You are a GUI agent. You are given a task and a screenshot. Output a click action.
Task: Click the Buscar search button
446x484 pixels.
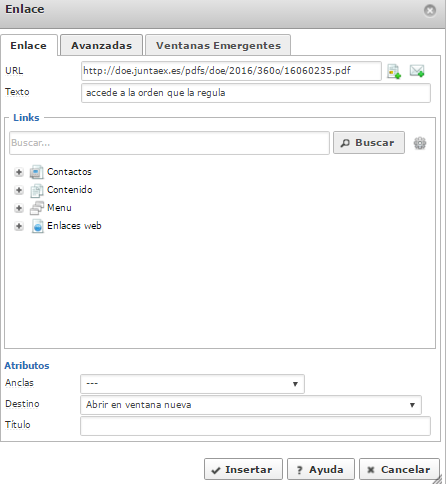click(x=369, y=143)
